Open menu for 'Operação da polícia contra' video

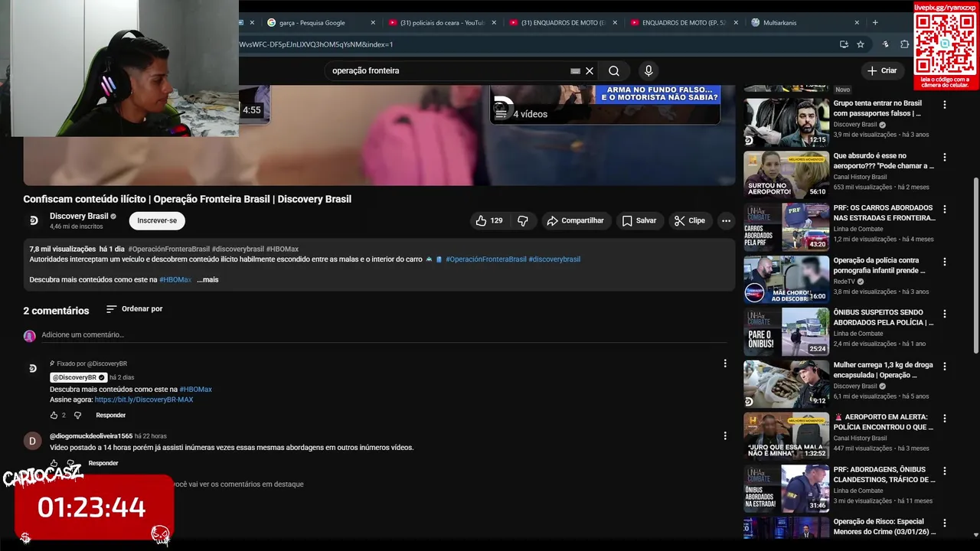[944, 262]
